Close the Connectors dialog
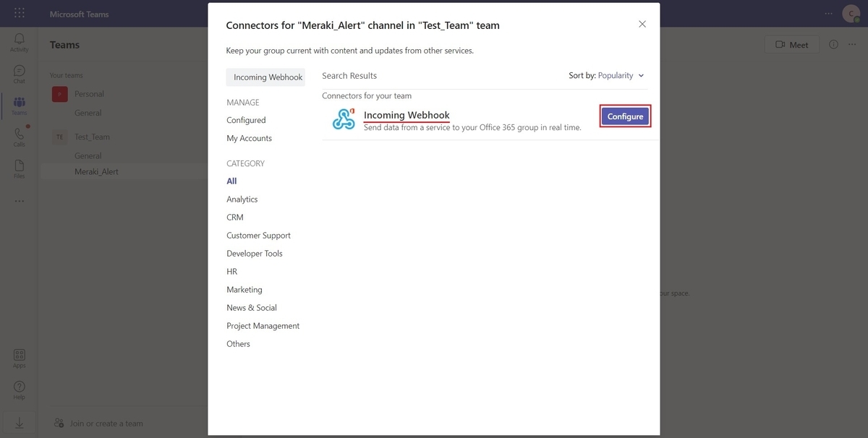 642,24
